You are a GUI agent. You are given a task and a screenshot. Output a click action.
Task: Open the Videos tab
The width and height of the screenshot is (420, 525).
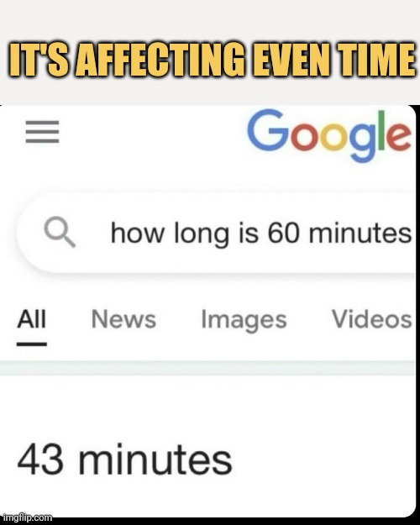click(x=371, y=319)
